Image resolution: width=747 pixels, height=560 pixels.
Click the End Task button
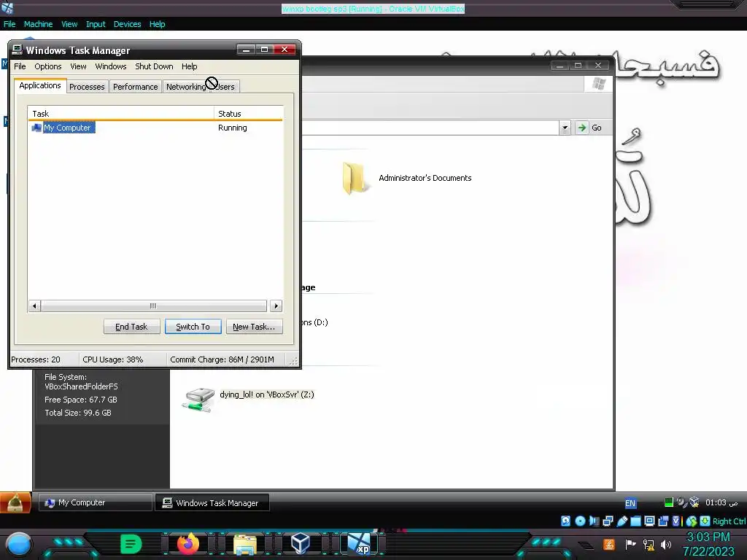(x=131, y=327)
